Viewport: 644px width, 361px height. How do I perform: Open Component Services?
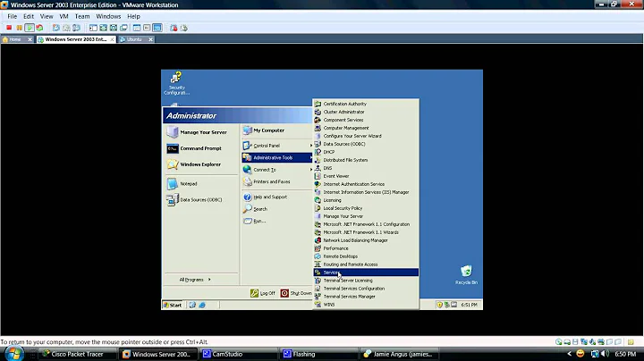(x=366, y=120)
